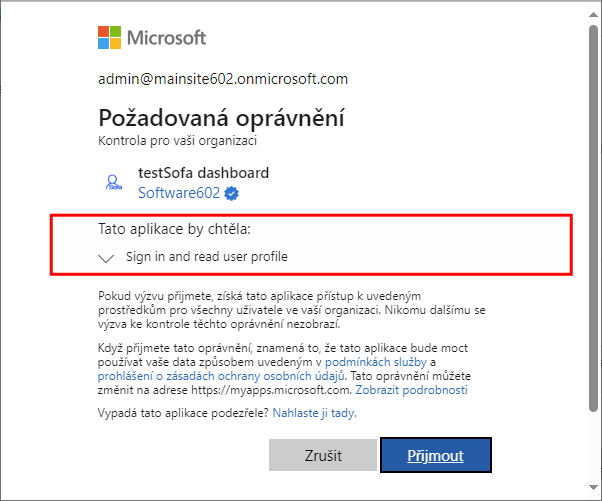Click Zobrazit podrobnosti link

[x=412, y=390]
